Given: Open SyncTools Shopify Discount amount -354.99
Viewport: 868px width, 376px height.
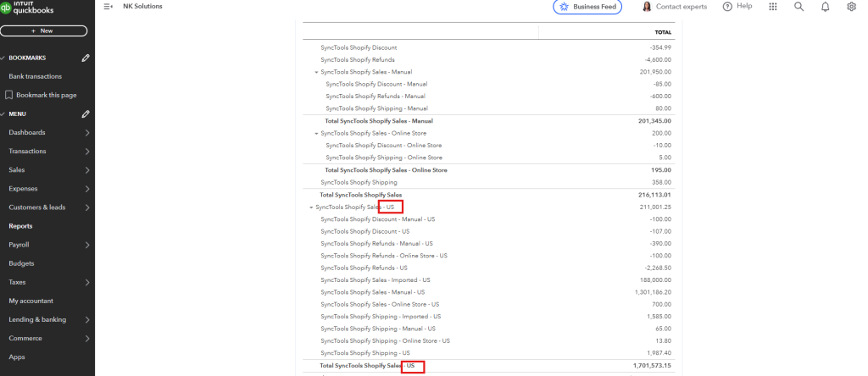Looking at the screenshot, I should [x=660, y=47].
